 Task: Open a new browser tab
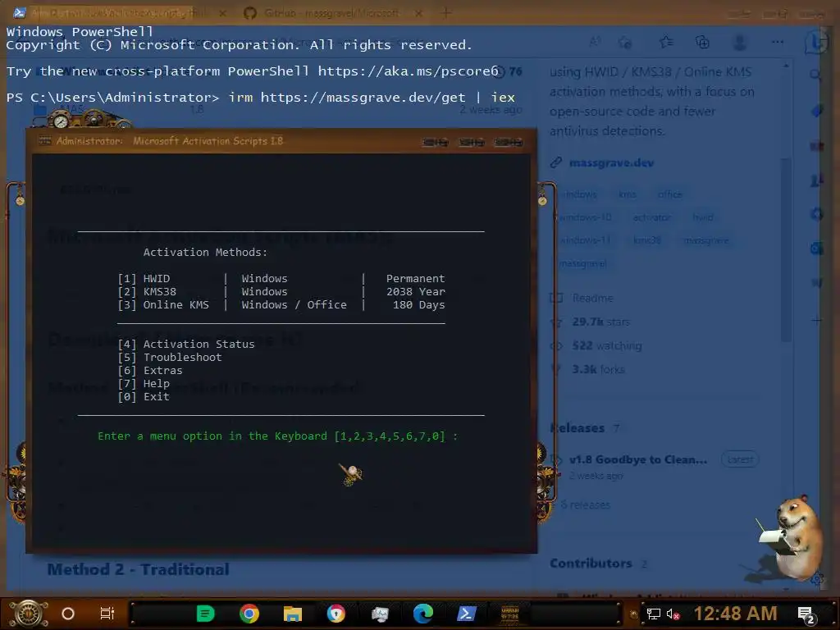tap(445, 13)
